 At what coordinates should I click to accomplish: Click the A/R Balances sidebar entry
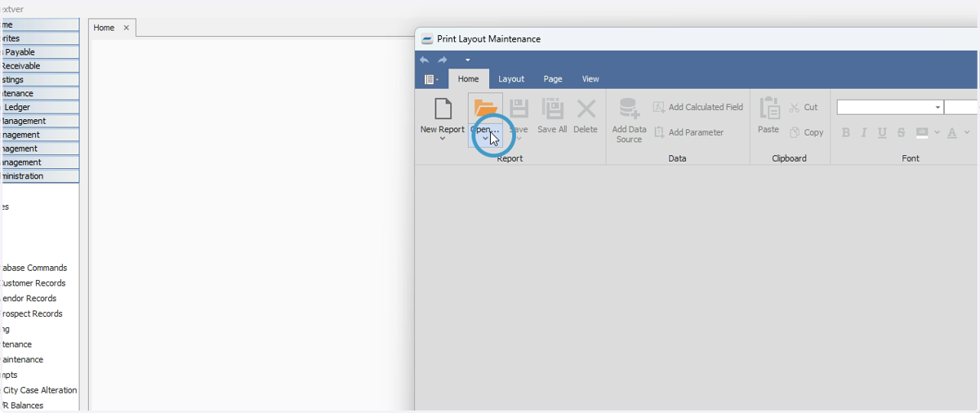point(23,406)
